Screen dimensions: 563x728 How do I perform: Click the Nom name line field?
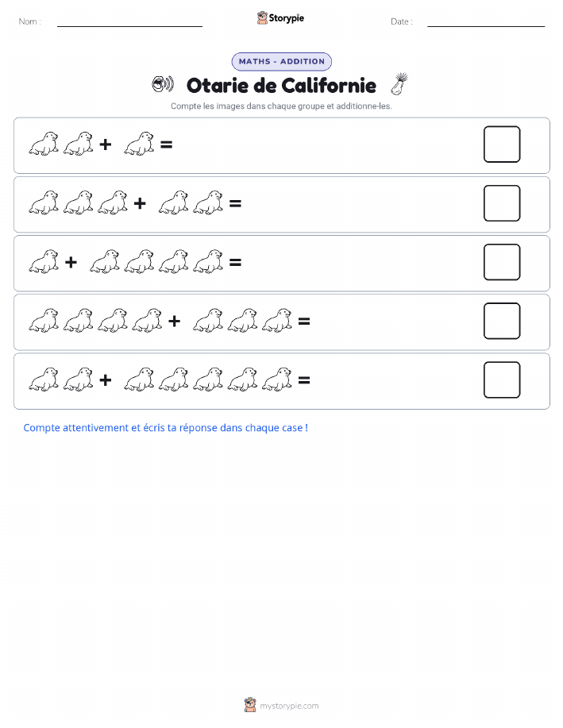[x=129, y=21]
